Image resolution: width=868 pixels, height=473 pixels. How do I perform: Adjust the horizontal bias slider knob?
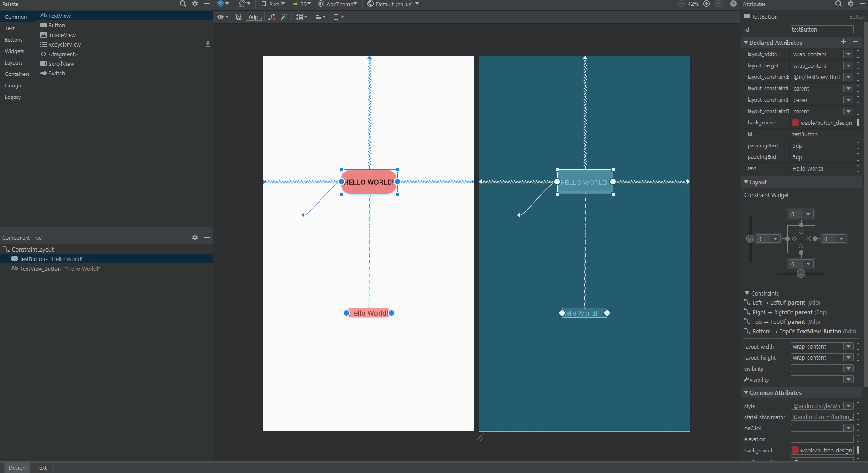coord(801,274)
